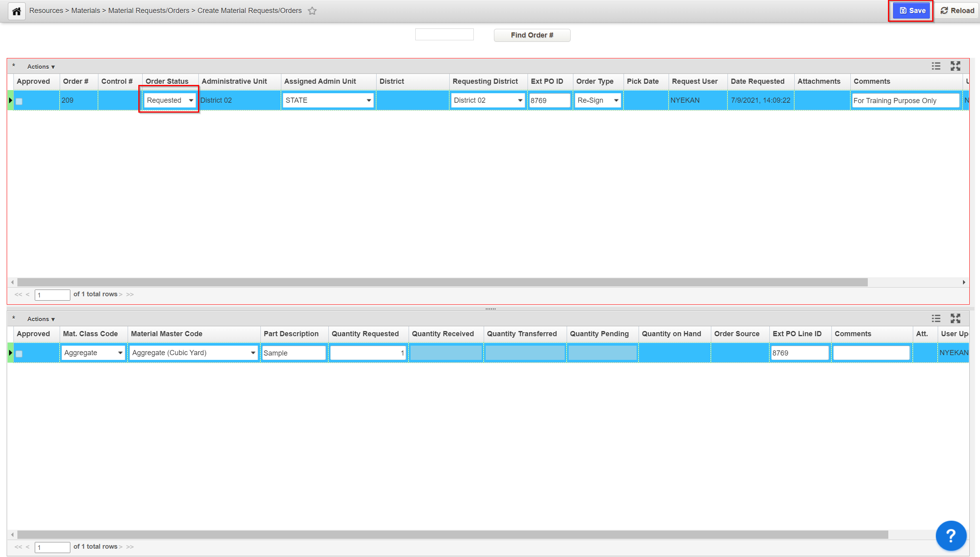Open list view icon in materials grid
980x557 pixels.
936,318
